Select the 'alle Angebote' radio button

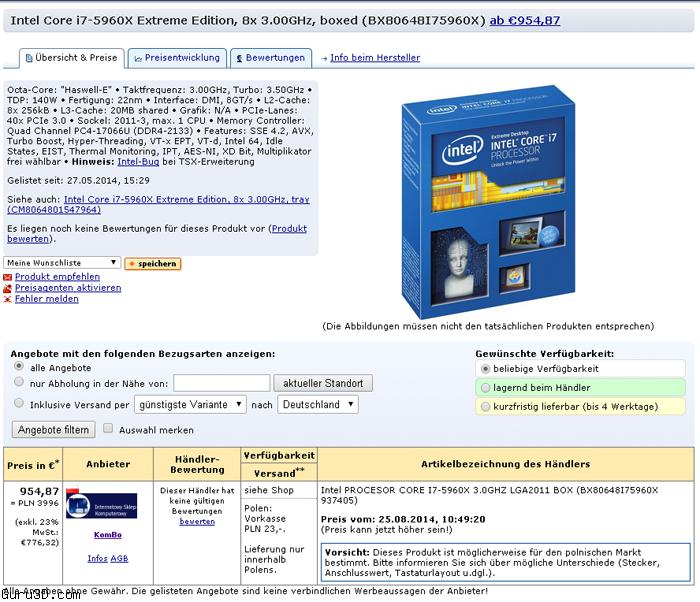click(x=19, y=366)
